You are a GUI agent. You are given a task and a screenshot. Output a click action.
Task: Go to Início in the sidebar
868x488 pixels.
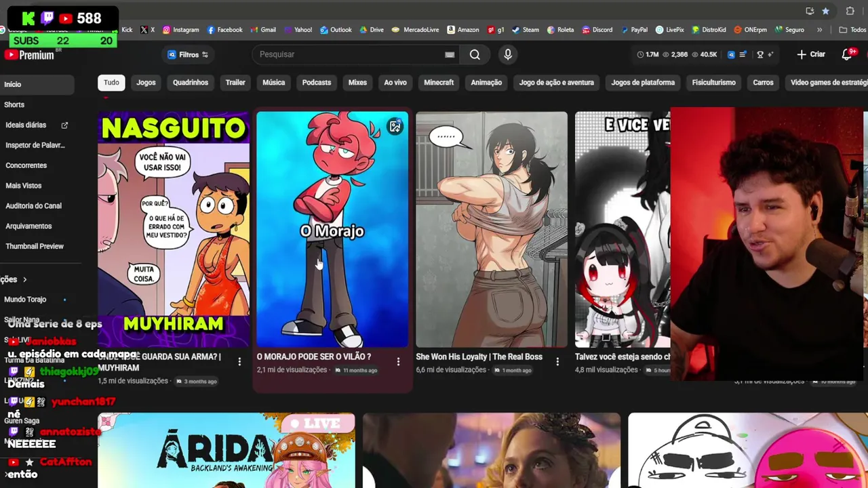[37, 84]
